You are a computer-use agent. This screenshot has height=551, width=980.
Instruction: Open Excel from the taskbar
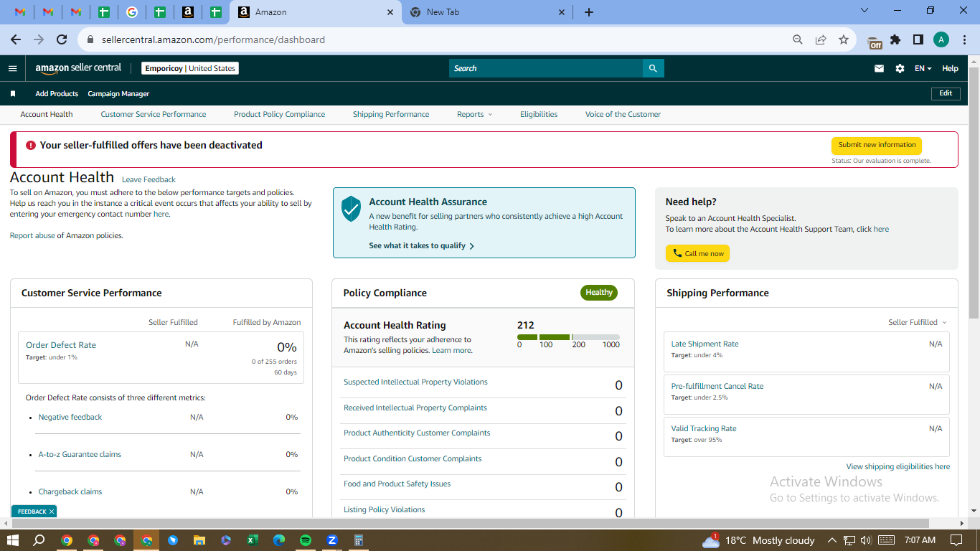(x=253, y=540)
